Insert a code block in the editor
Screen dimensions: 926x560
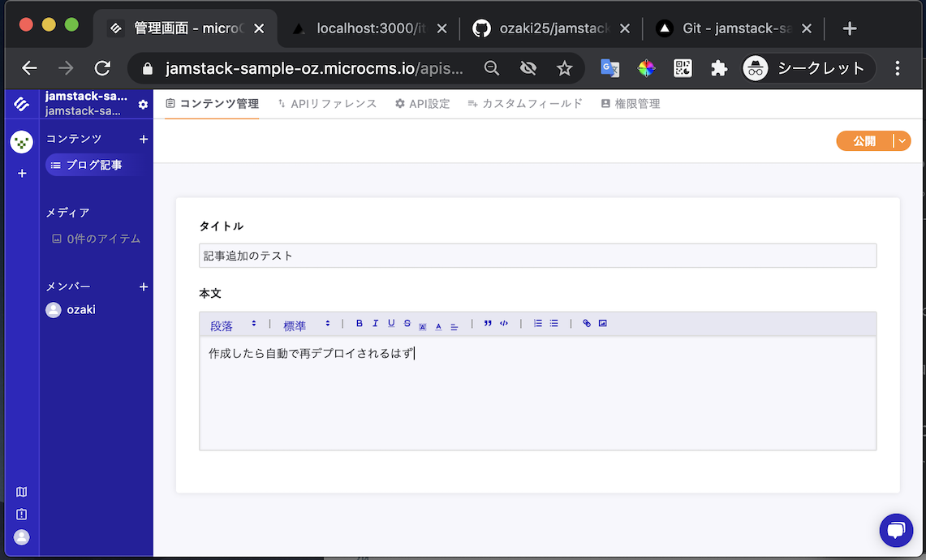(504, 323)
